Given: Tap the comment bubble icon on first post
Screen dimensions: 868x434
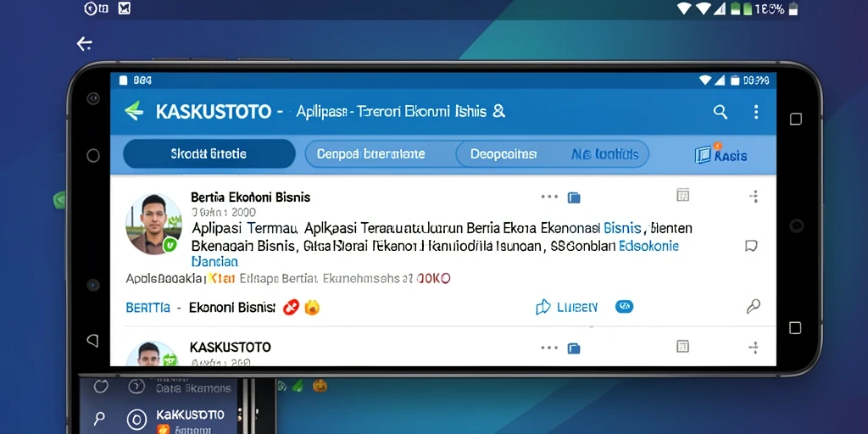Looking at the screenshot, I should click(x=751, y=246).
